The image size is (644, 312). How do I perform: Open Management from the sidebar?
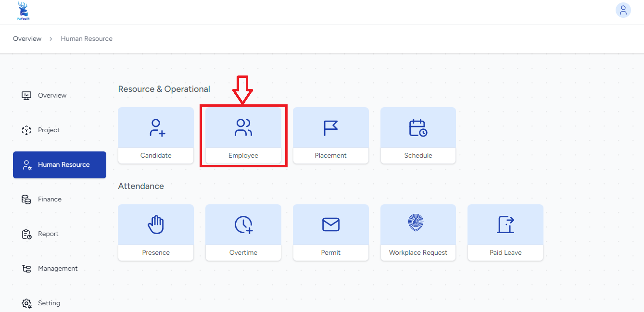58,268
